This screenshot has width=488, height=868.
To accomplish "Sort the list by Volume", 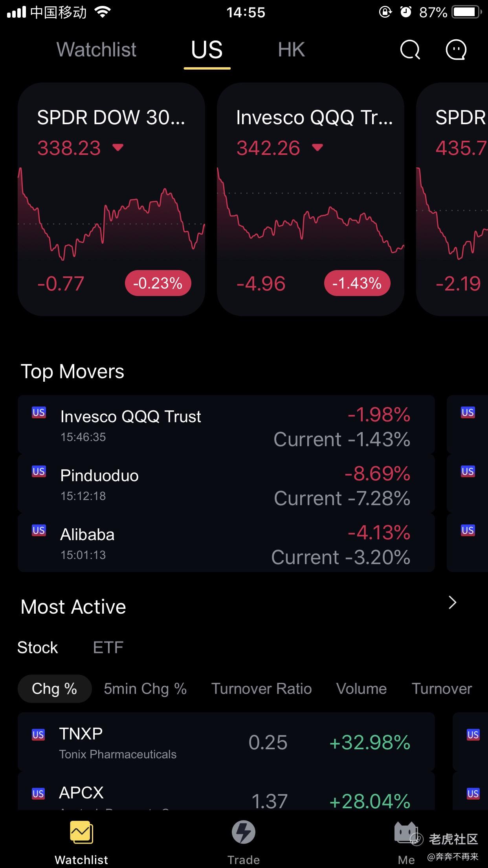I will [361, 689].
